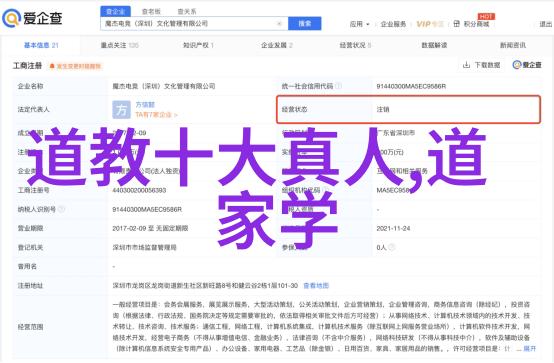Open the TA有7家企业 expander arrow
Screen dimensions: 554x363
[x=176, y=115]
